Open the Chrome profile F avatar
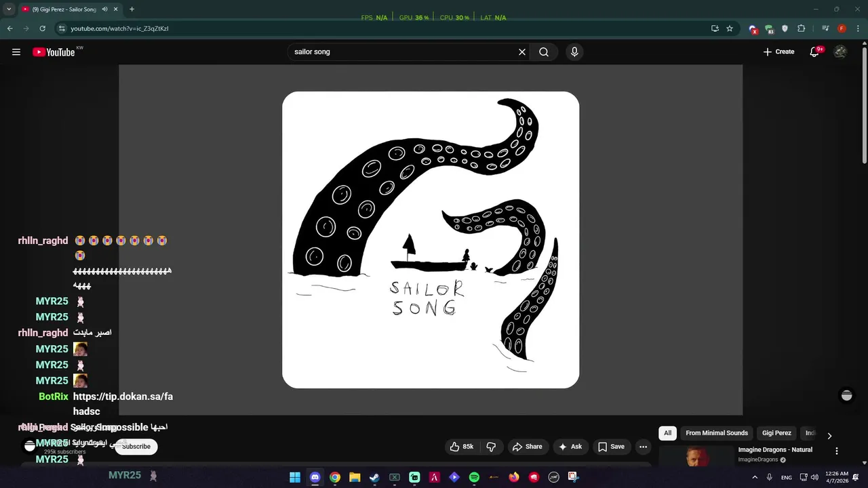 842,28
